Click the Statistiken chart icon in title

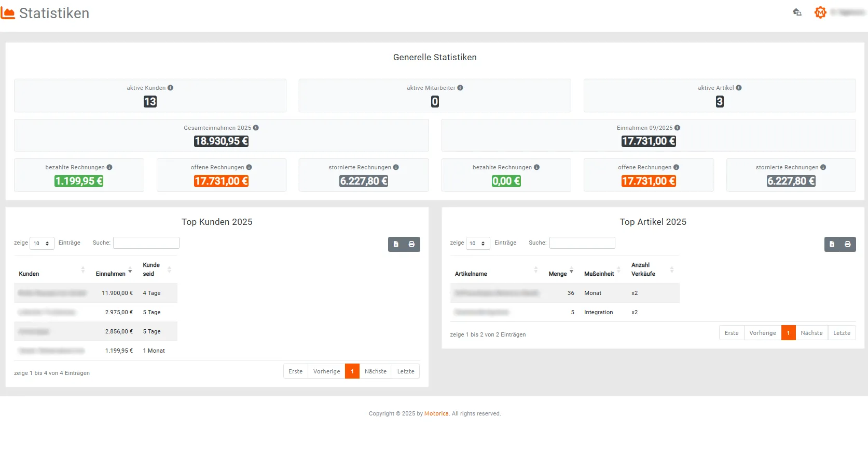[x=8, y=13]
